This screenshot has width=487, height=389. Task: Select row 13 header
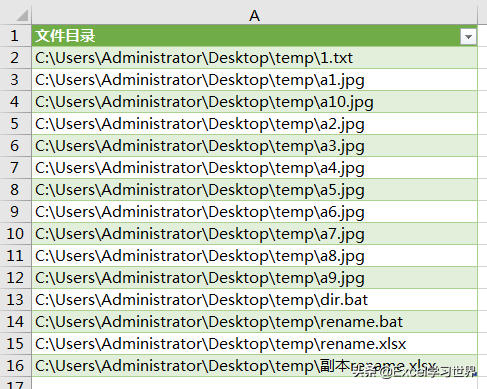(15, 300)
